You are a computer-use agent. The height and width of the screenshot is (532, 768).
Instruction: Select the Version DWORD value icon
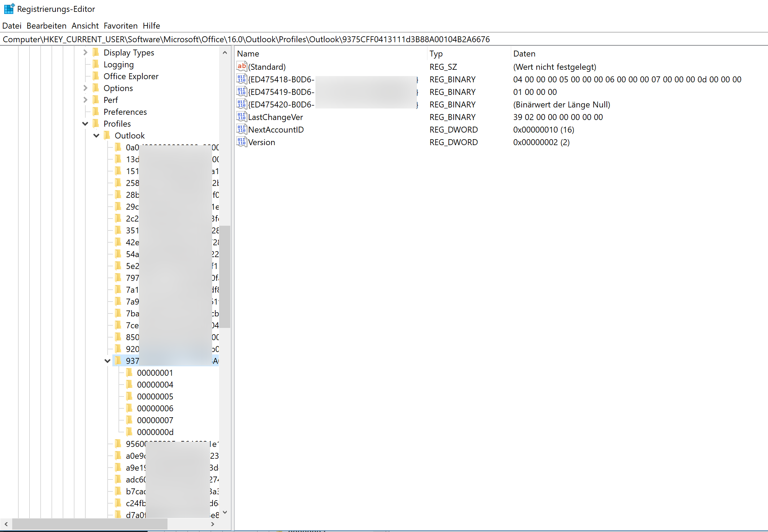pos(241,142)
